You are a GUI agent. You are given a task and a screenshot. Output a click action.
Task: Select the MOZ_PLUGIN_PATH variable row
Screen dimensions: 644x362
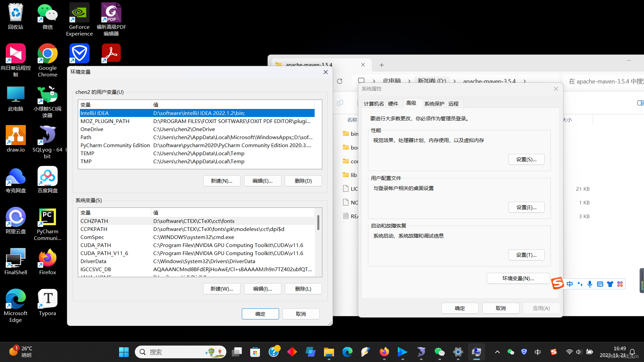[x=197, y=121]
